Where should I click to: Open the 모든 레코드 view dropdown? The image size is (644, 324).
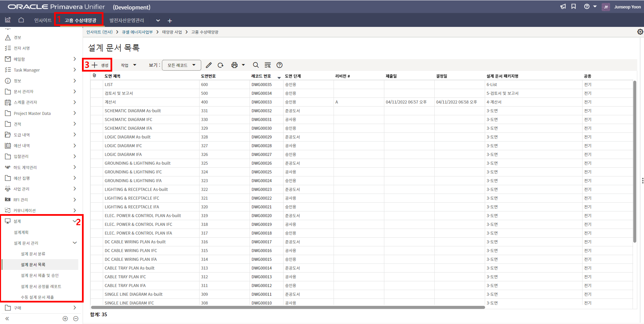[181, 65]
